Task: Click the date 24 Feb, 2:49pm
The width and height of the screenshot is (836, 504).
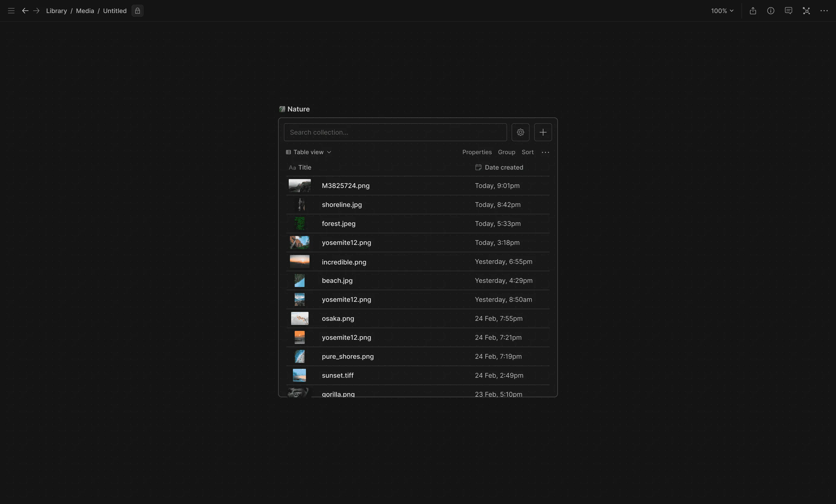Action: [x=499, y=375]
